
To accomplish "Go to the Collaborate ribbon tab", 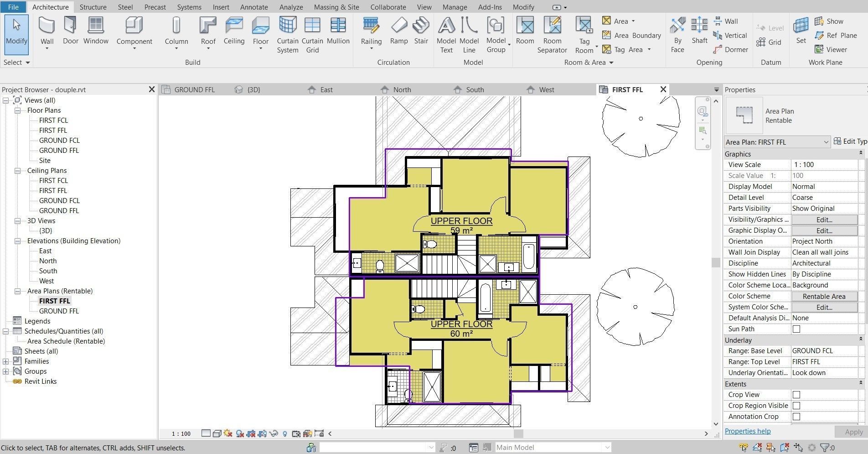I will pos(388,7).
